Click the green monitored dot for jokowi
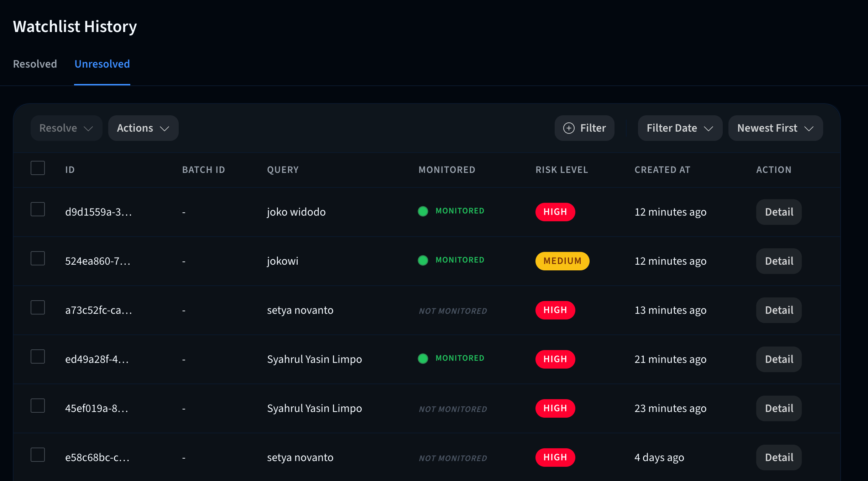 423,260
